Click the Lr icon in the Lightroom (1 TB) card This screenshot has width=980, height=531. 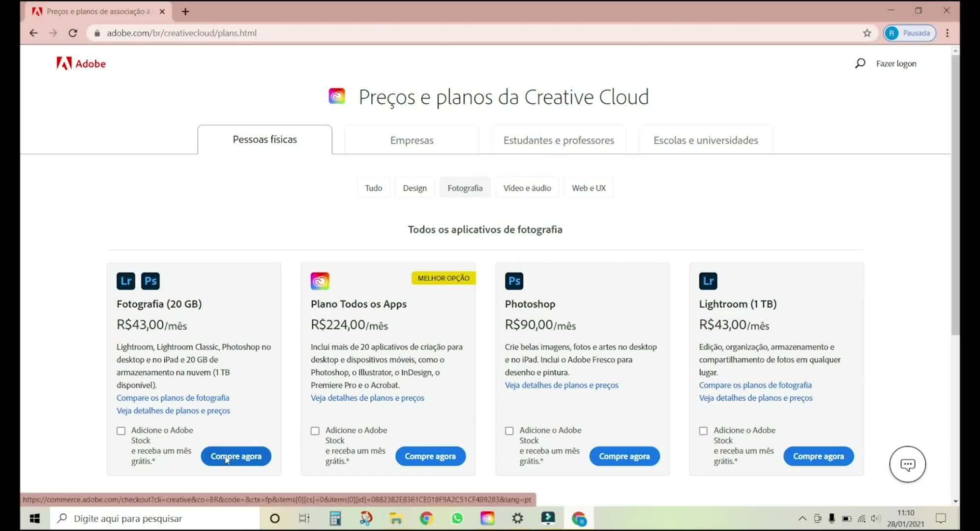pos(708,281)
